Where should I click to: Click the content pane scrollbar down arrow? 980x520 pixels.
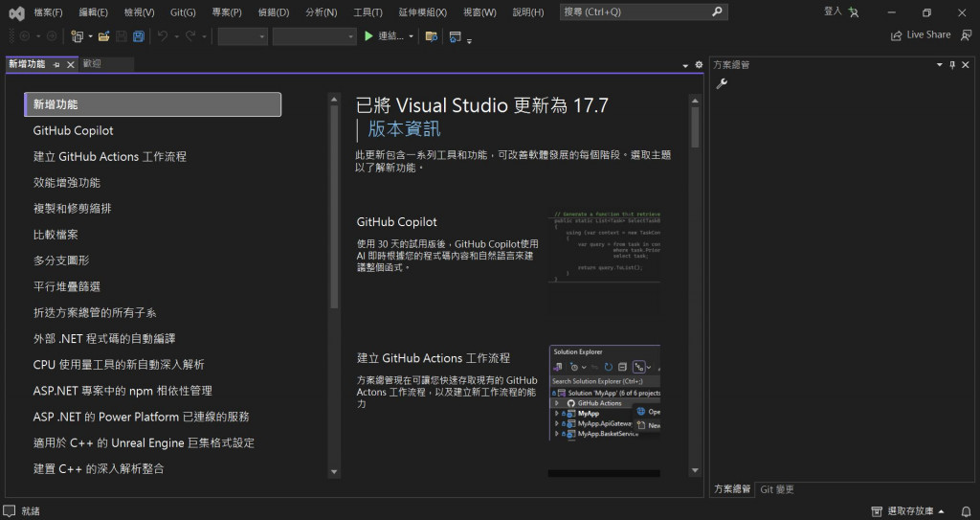[695, 470]
